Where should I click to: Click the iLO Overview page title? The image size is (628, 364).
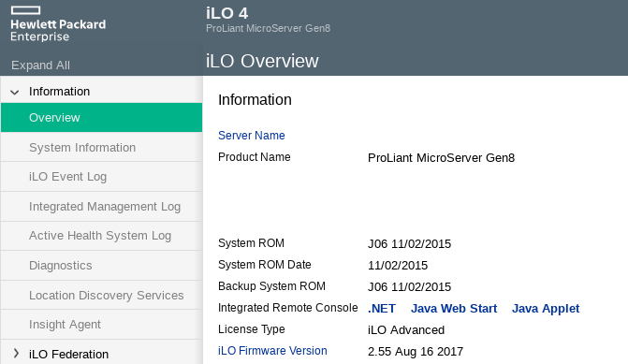[x=262, y=61]
